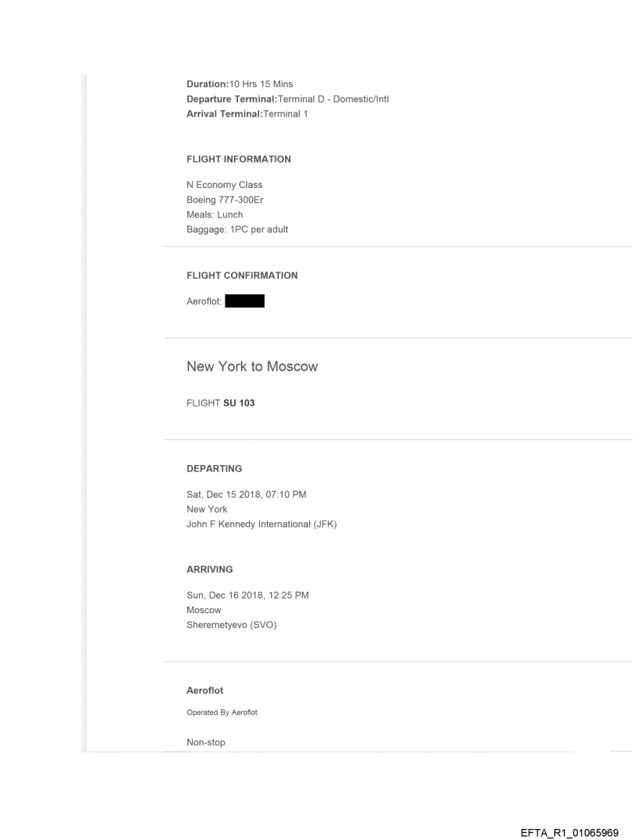
Task: Click the Non-stop label
Action: click(x=206, y=742)
